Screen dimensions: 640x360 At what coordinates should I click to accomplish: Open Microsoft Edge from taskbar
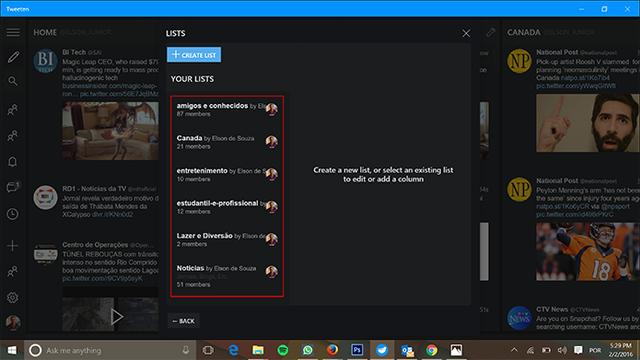coord(233,350)
